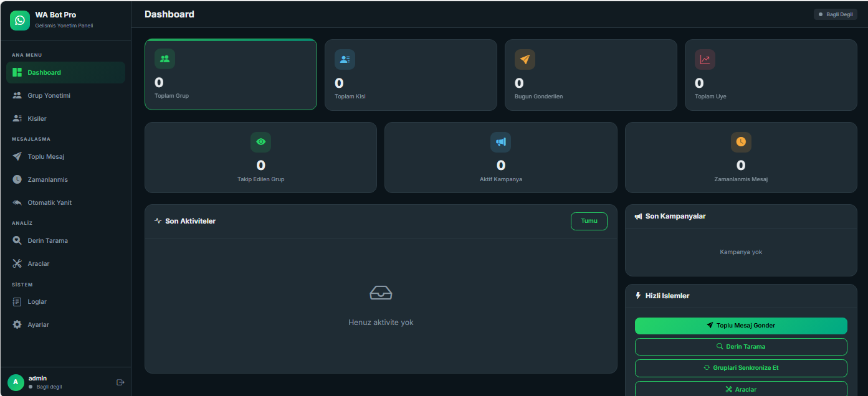Open Ayarlar settings in the sidebar
Screen dimensions: 868x396
[38, 324]
